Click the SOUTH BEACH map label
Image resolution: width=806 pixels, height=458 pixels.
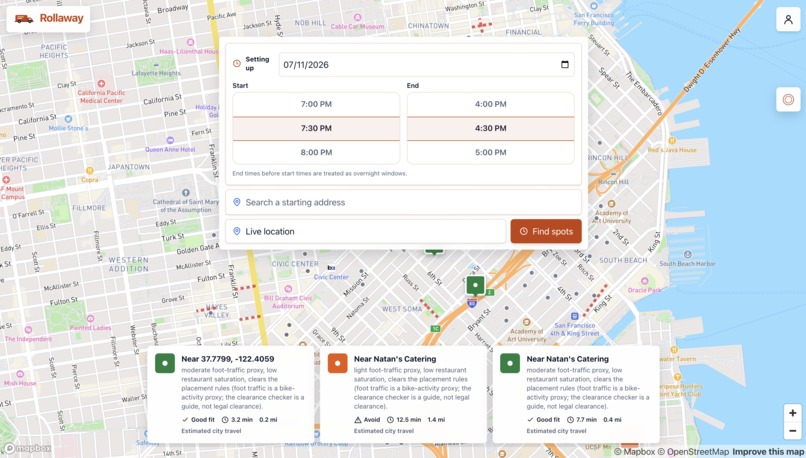(623, 261)
